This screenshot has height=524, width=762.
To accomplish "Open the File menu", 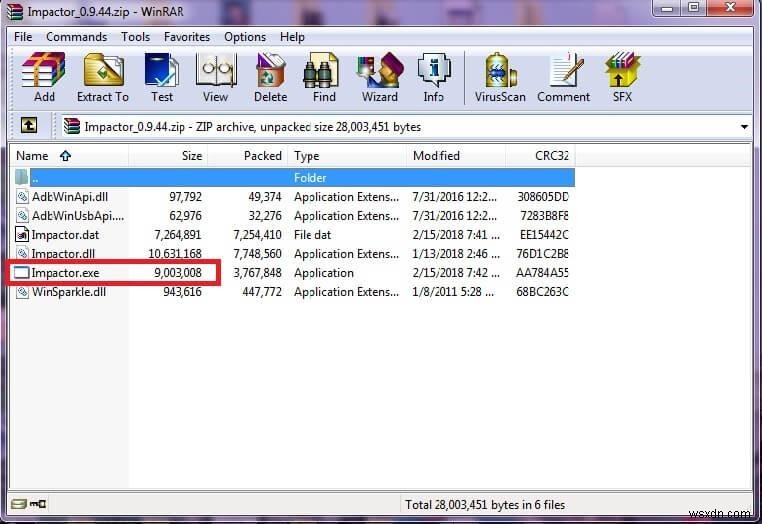I will coord(23,37).
